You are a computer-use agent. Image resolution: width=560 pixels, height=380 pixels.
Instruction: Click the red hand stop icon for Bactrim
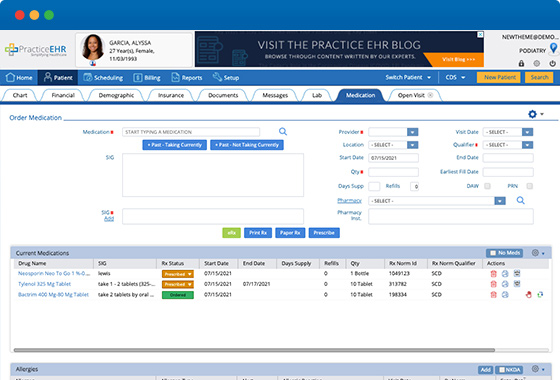(x=529, y=295)
